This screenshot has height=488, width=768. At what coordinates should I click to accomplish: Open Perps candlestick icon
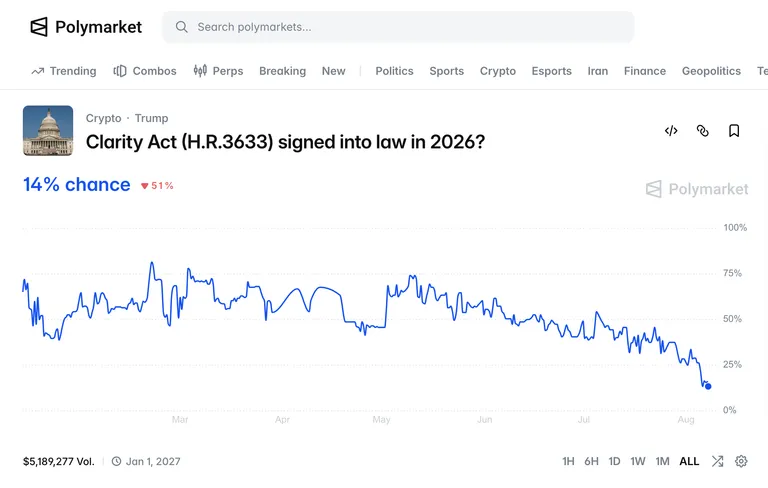(200, 71)
